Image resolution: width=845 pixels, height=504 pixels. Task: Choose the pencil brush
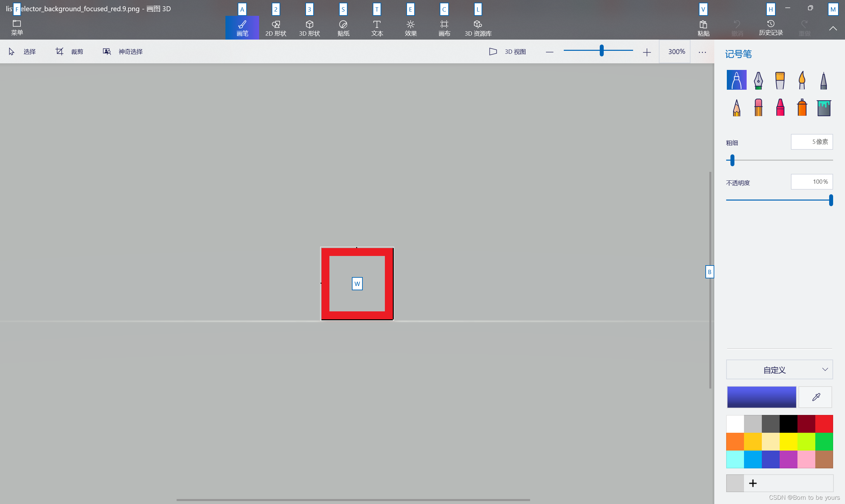[x=736, y=108]
